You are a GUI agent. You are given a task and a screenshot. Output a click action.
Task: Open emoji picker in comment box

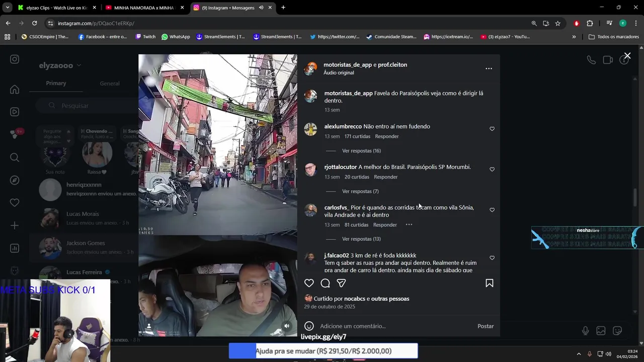309,326
